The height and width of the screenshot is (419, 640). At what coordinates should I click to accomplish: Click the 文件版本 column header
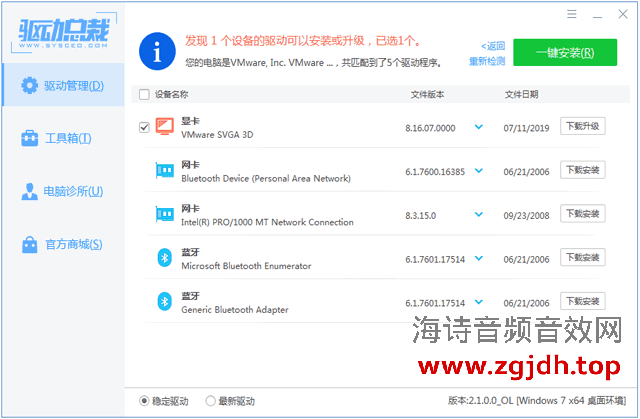427,95
